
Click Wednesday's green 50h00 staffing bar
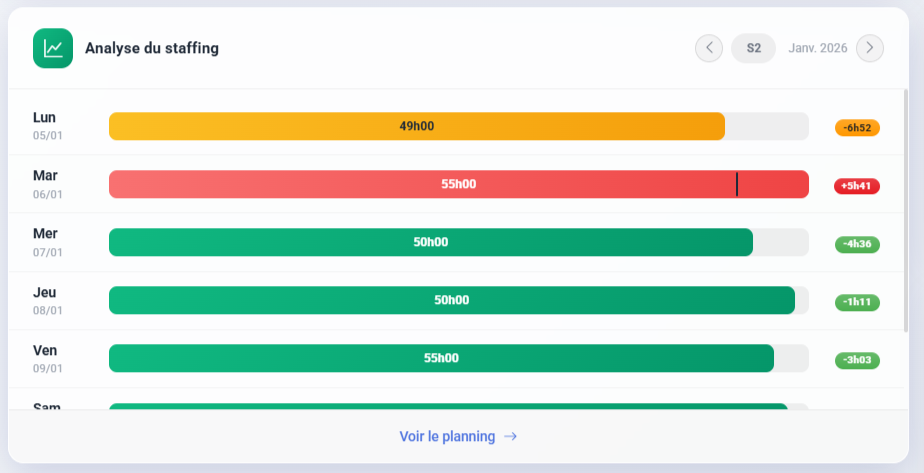[430, 242]
